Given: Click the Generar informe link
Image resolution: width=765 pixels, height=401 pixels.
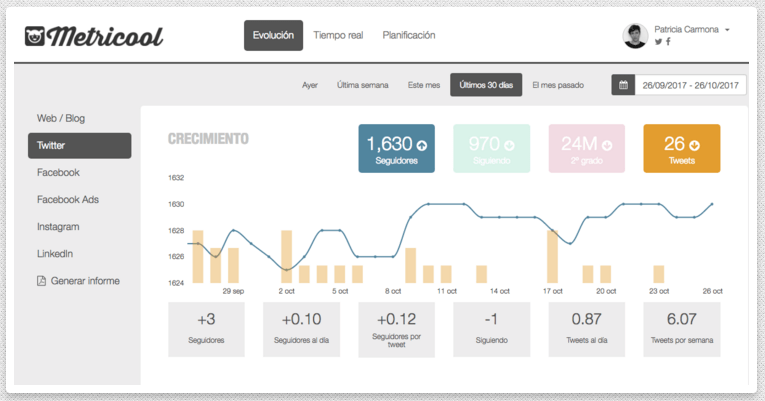Looking at the screenshot, I should click(x=85, y=281).
